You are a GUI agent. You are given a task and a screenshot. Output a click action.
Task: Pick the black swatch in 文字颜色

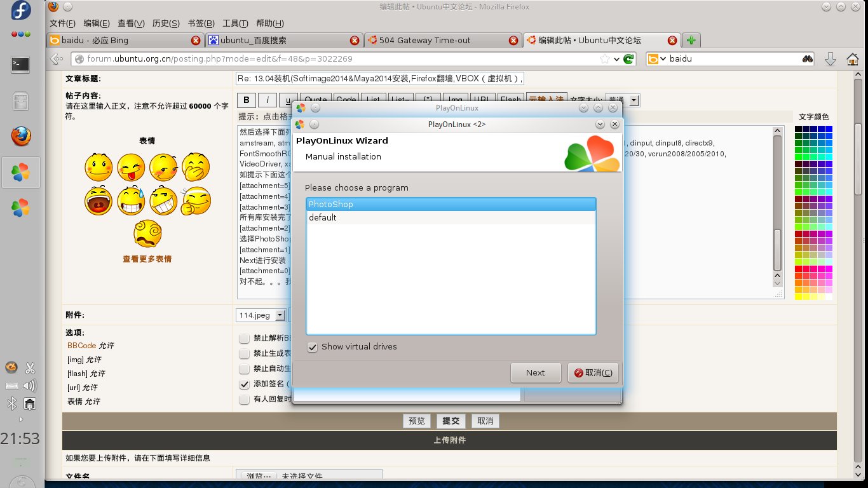click(798, 129)
